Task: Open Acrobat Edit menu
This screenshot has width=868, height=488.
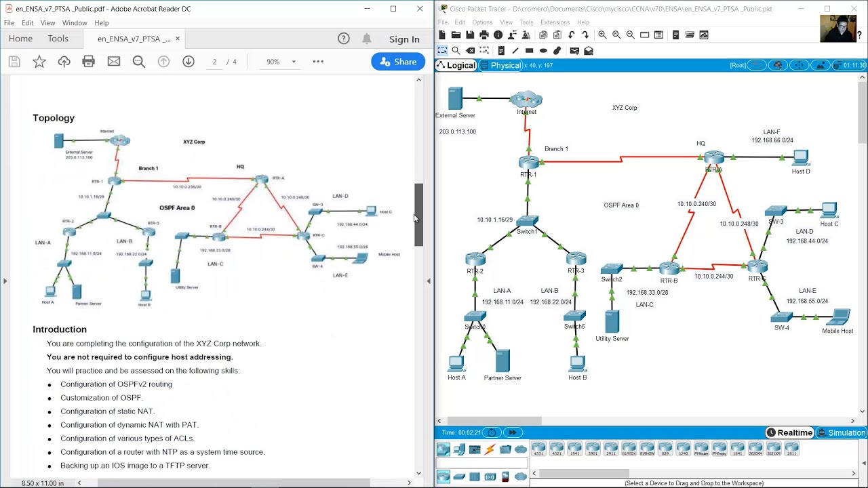Action: tap(28, 22)
